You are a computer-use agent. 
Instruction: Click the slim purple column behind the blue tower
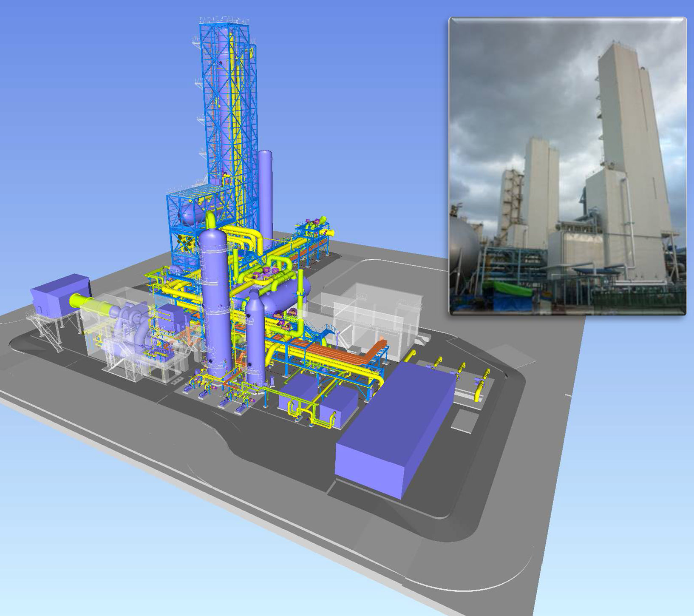(x=266, y=191)
